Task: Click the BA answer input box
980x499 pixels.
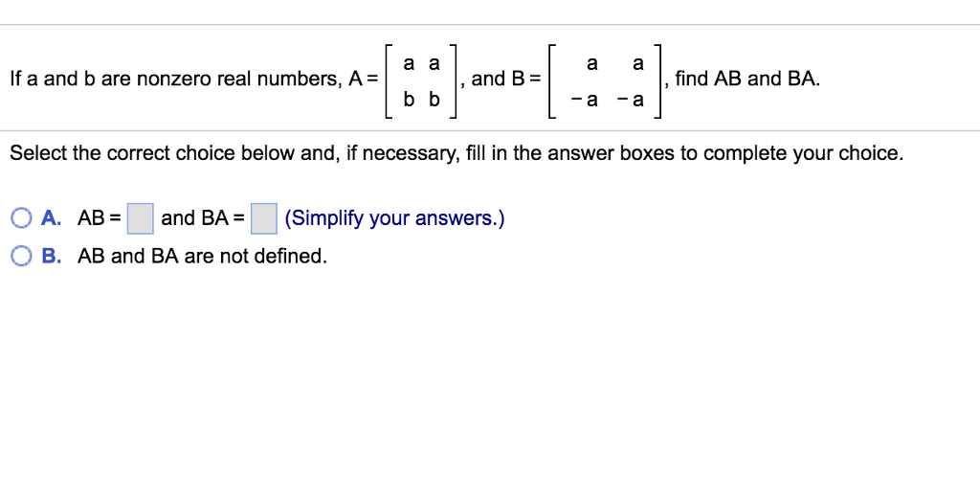Action: coord(264,218)
